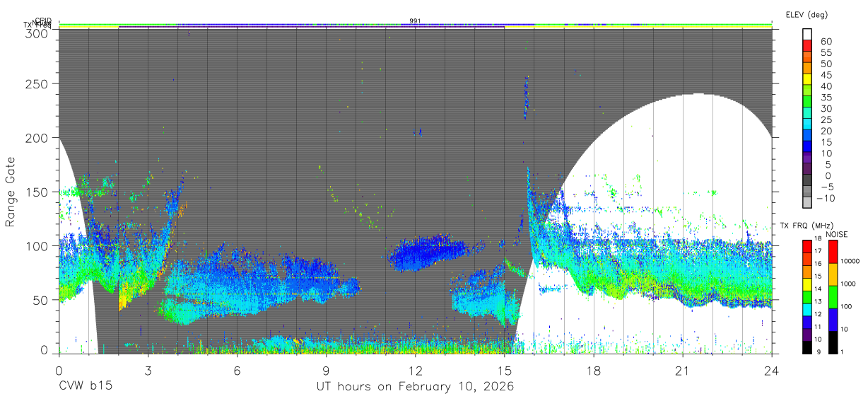
Task: Click the 6 tick label on UT hours axis
Action: click(x=237, y=370)
